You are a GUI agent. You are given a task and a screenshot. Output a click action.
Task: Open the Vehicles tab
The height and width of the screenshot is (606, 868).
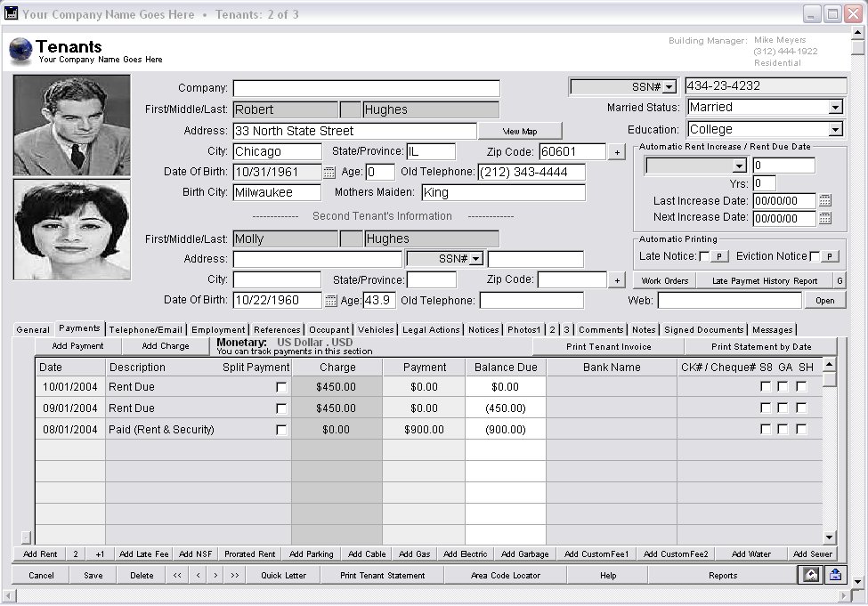point(376,330)
